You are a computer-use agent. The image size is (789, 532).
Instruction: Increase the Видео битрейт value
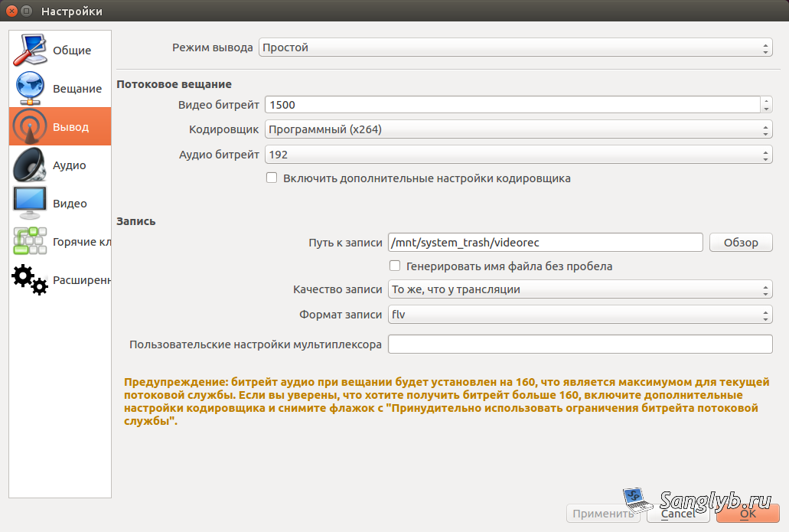(x=766, y=101)
